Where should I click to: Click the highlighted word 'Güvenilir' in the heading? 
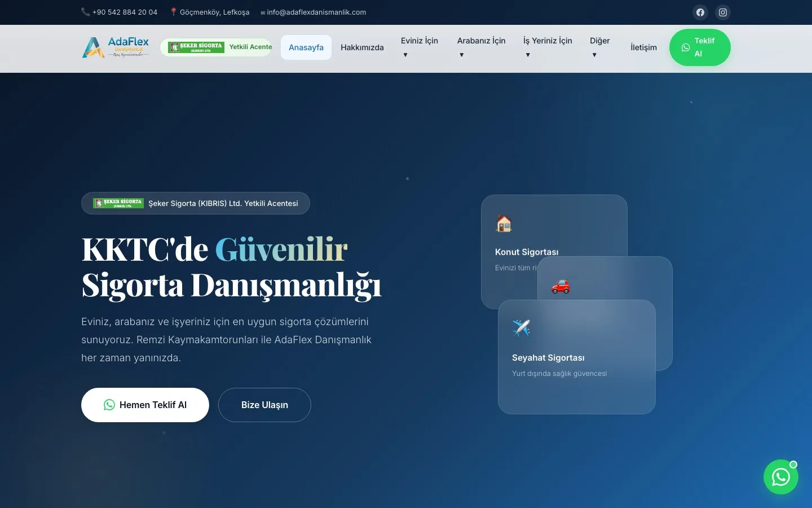[x=281, y=249]
